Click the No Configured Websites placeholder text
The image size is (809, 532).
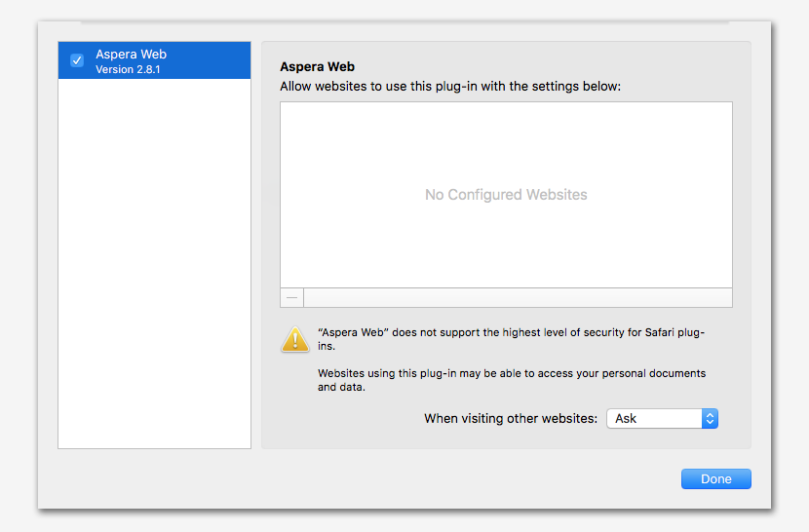506,195
